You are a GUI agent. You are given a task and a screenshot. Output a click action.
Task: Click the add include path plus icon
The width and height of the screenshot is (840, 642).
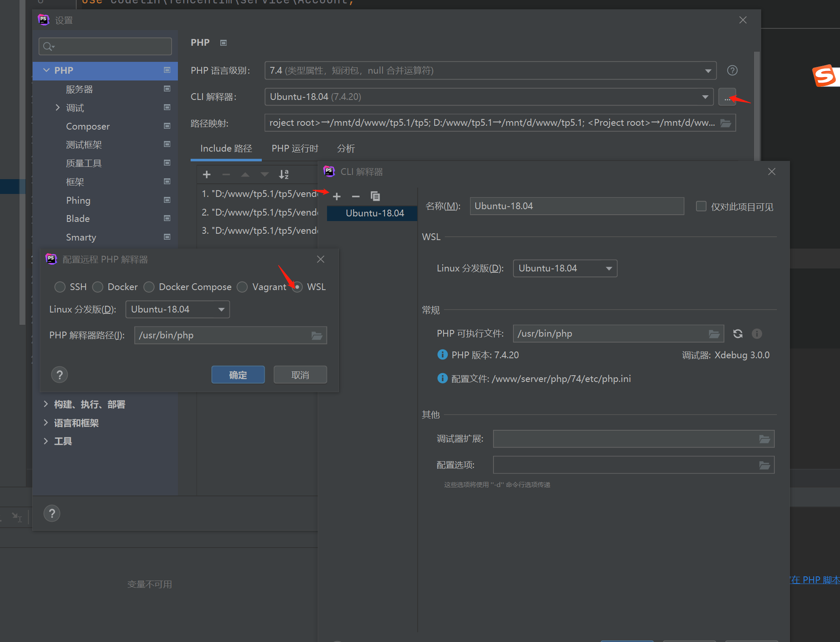(207, 174)
